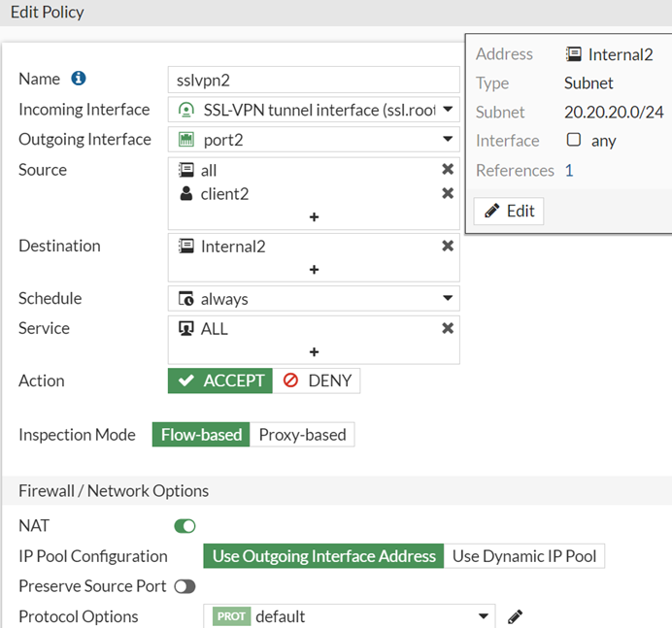The height and width of the screenshot is (628, 672).
Task: Open the Incoming Interface dropdown
Action: coord(448,110)
